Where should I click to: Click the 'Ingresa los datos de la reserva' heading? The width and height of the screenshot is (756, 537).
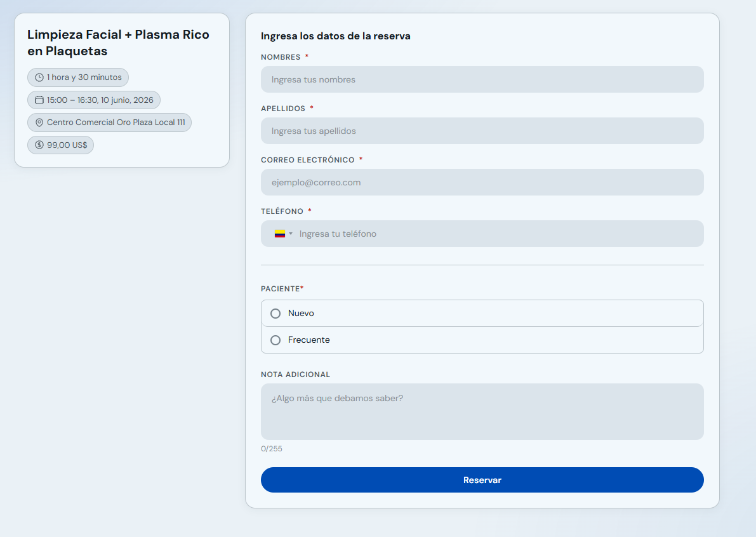click(336, 36)
